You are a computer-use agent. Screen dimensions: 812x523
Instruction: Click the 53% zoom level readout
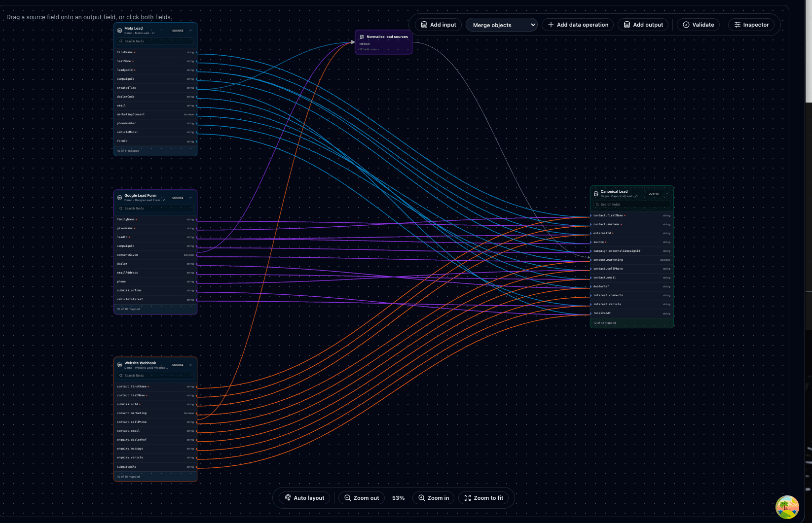click(x=398, y=498)
